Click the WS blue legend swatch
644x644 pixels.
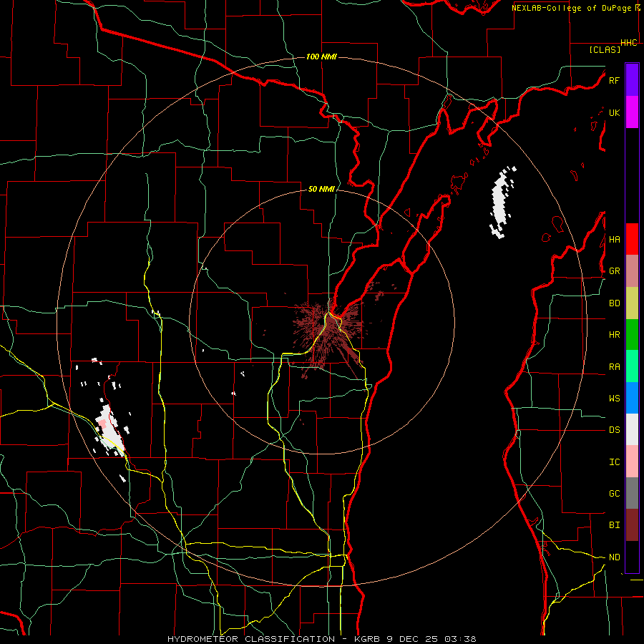coord(632,398)
